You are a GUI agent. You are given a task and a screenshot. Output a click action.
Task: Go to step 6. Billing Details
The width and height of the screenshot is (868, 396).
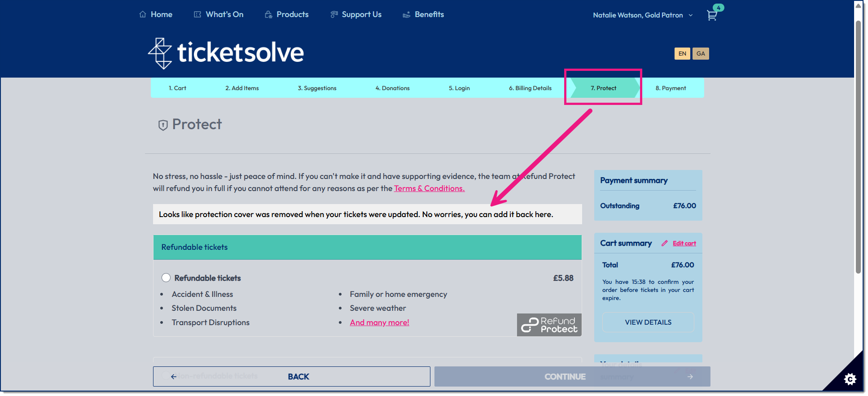click(x=530, y=88)
